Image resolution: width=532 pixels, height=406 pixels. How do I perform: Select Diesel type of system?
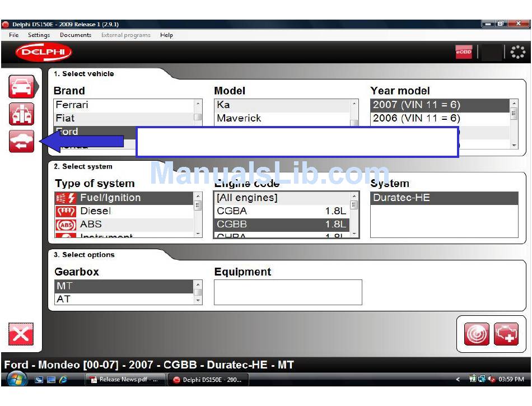(x=124, y=211)
